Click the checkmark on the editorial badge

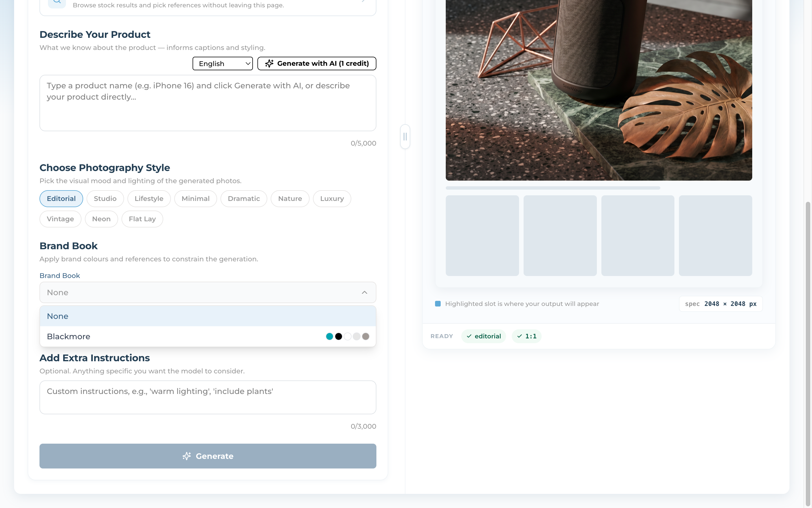[469, 336]
